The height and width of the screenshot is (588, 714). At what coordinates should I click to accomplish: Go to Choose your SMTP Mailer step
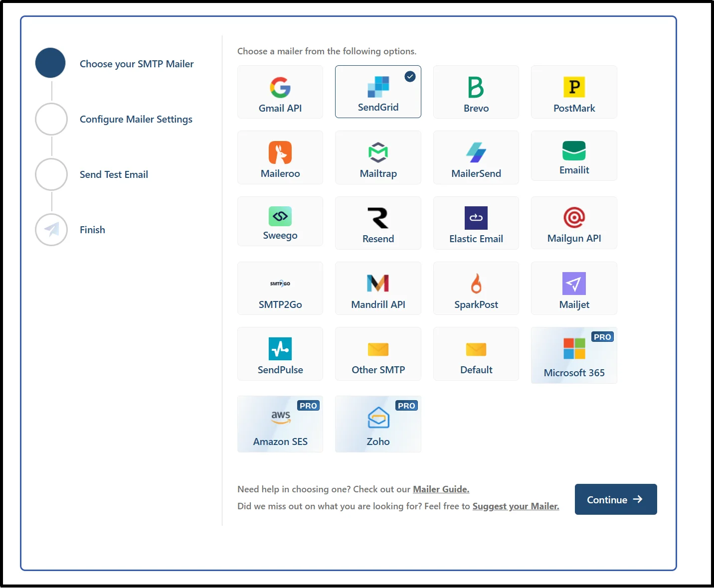[137, 64]
